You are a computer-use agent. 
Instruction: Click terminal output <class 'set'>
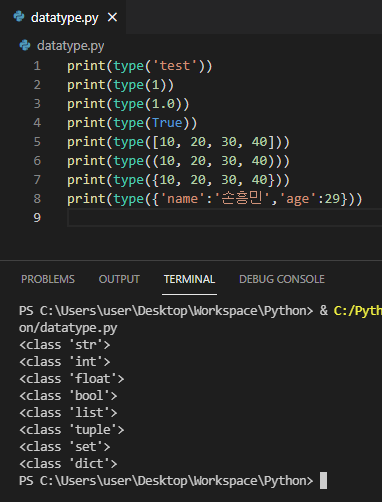(65, 447)
